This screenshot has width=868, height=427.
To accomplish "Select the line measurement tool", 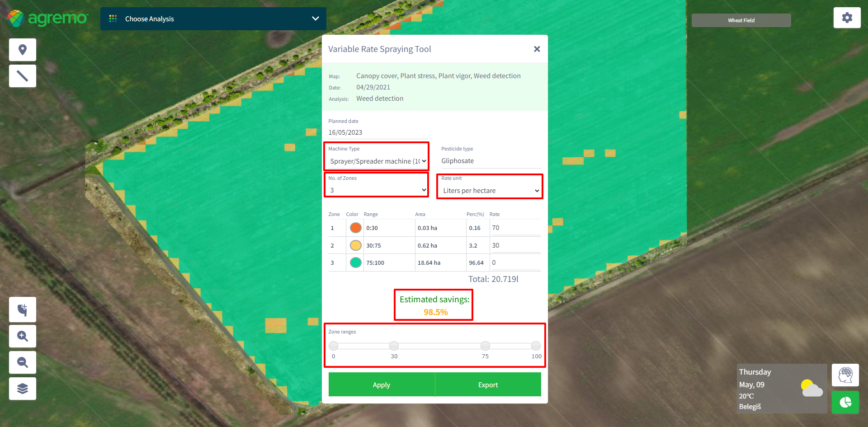I will (23, 76).
